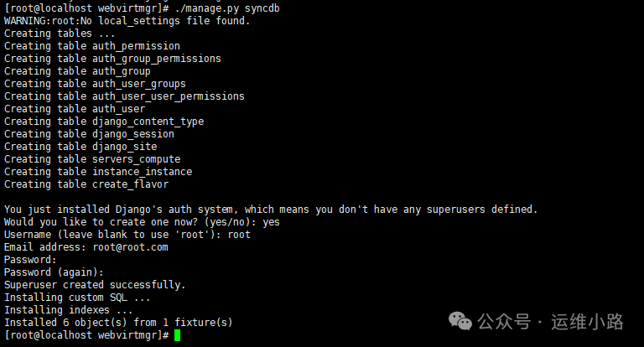Click 'Installed 6 object(s) from 1 fixture(s)' line
This screenshot has width=644, height=347.
118,323
